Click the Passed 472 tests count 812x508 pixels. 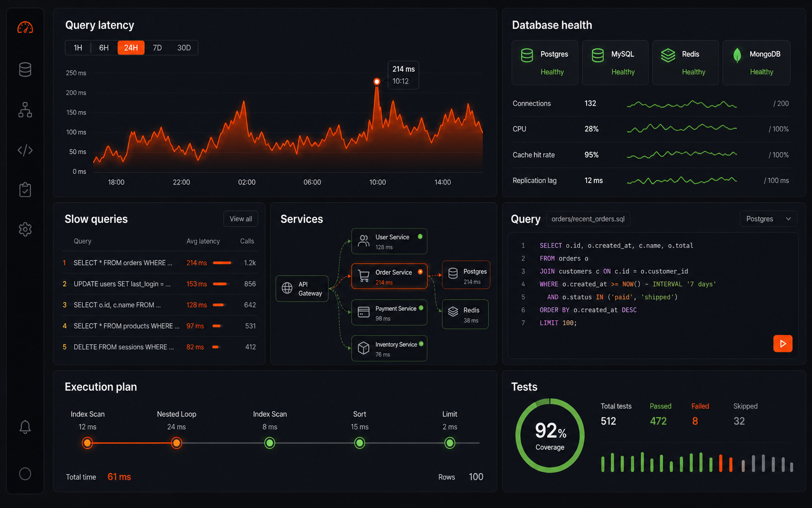pos(658,421)
